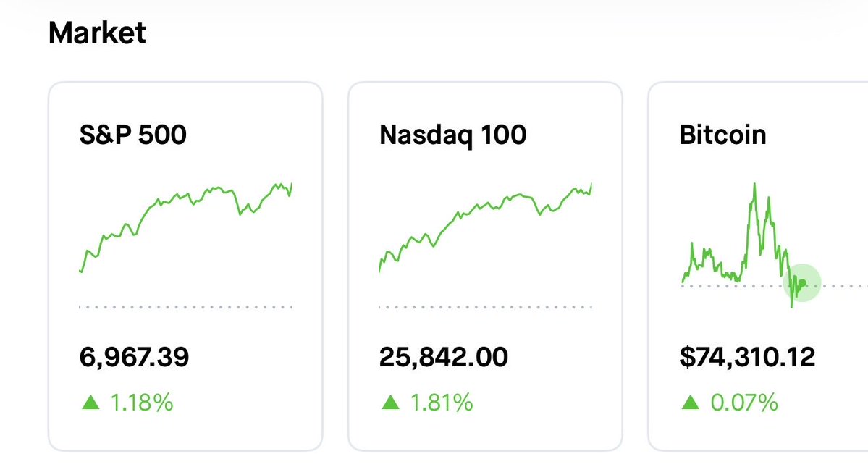Open the Bitcoin card title
Image resolution: width=868 pixels, height=467 pixels.
(x=722, y=135)
